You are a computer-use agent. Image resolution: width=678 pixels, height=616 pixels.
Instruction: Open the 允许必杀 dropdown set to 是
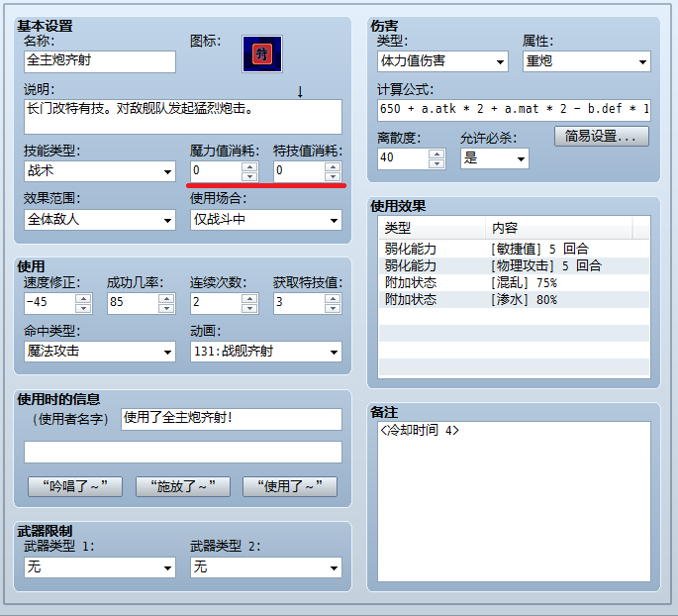pos(494,158)
